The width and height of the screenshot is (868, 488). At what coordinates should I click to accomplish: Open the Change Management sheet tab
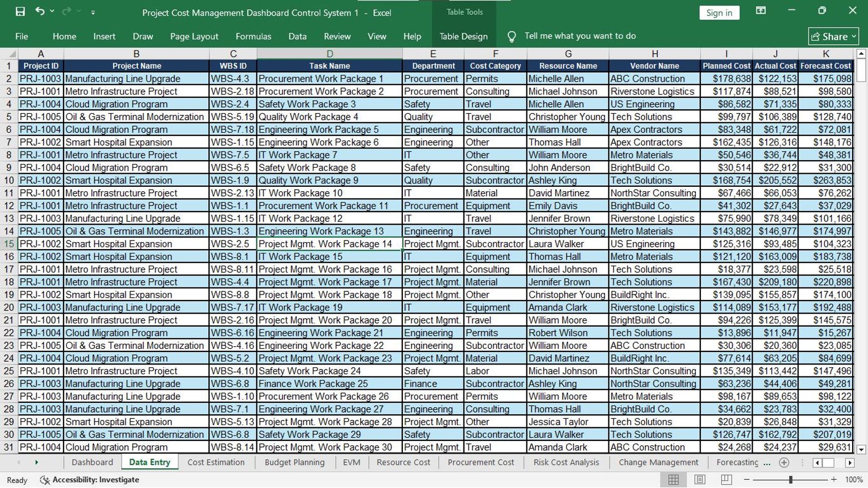click(x=659, y=462)
